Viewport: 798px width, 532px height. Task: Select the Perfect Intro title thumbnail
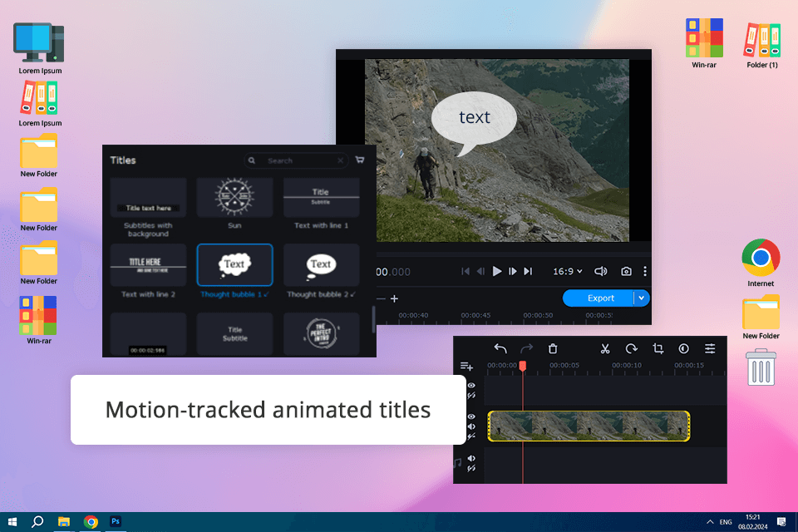pos(321,334)
